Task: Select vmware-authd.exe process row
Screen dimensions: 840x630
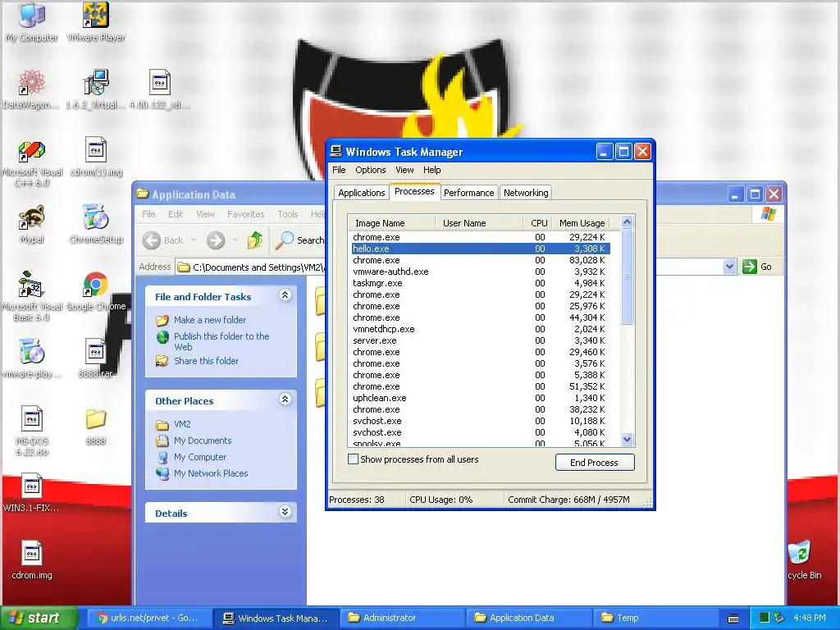Action: coord(481,272)
